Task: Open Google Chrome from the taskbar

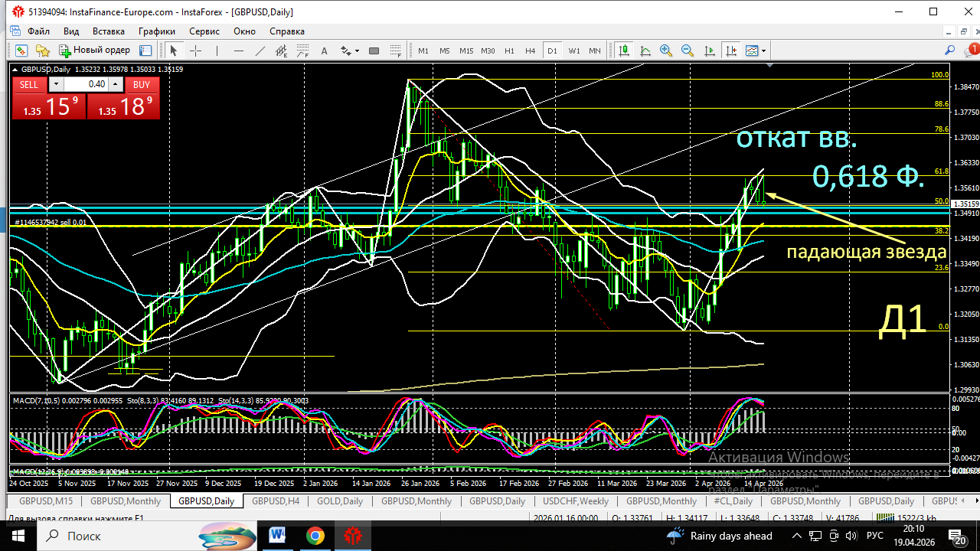Action: click(315, 536)
